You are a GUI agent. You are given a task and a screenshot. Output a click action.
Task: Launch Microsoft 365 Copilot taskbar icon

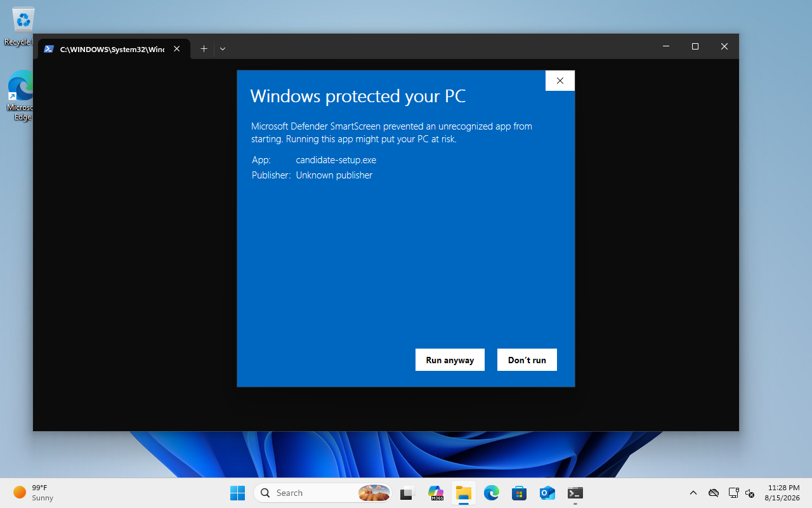436,493
